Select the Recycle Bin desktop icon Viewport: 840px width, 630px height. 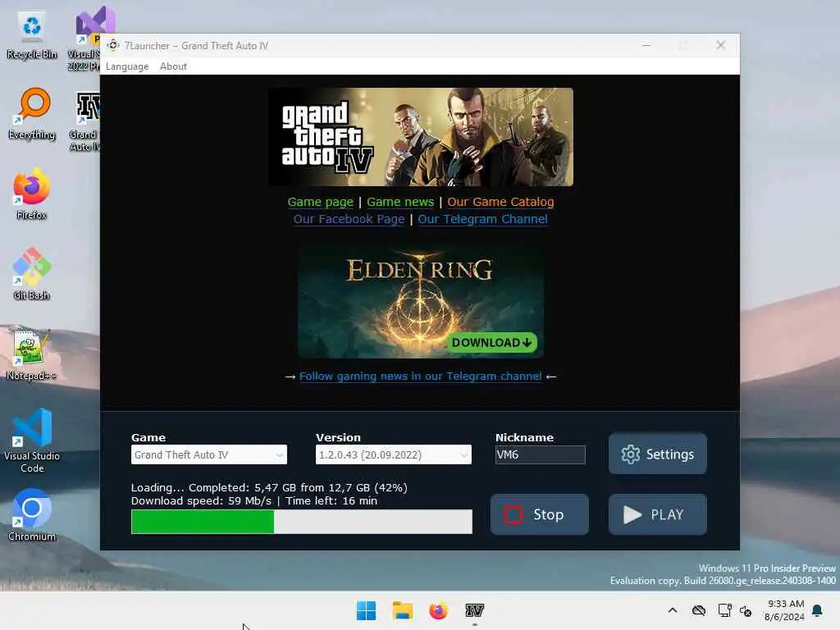click(x=32, y=35)
